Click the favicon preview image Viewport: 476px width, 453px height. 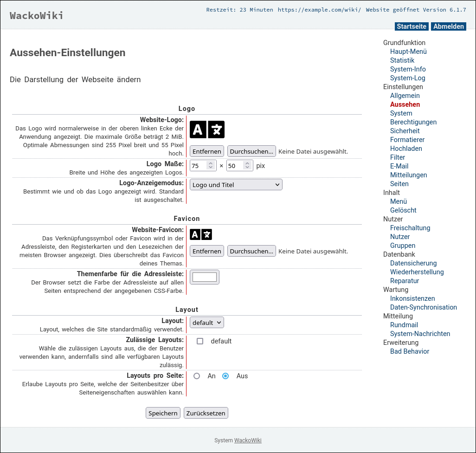pos(201,234)
